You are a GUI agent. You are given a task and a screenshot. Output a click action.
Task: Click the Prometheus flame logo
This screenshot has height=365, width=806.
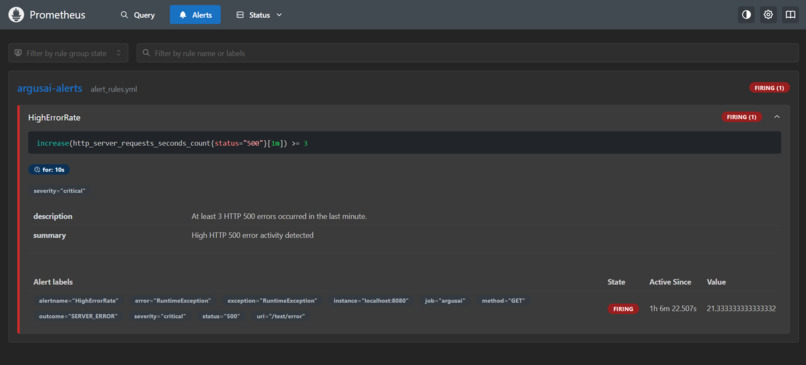click(16, 15)
